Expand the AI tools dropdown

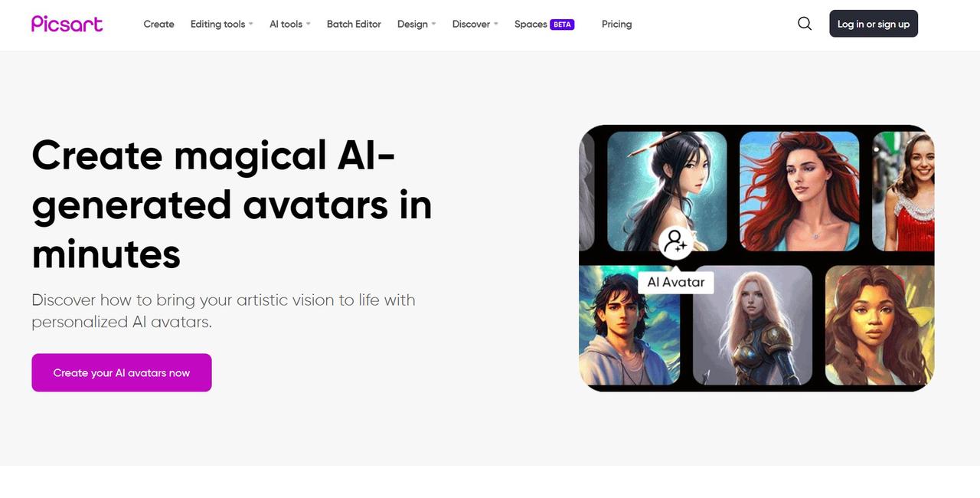click(x=290, y=25)
